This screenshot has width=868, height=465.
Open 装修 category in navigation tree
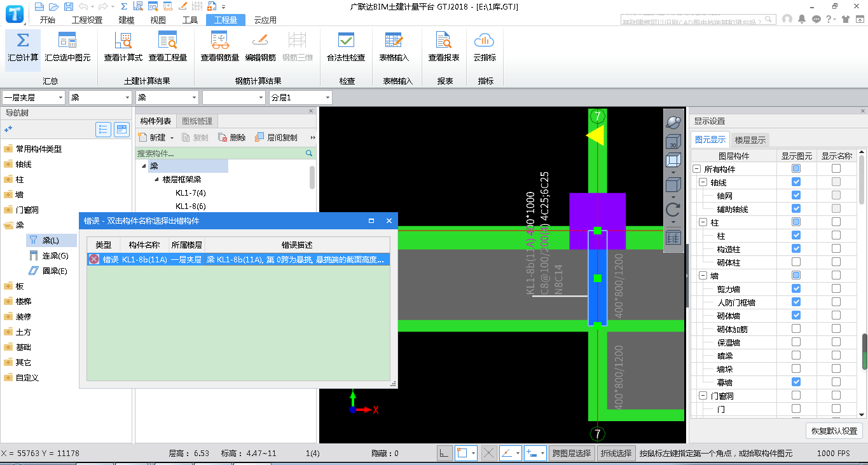(24, 316)
